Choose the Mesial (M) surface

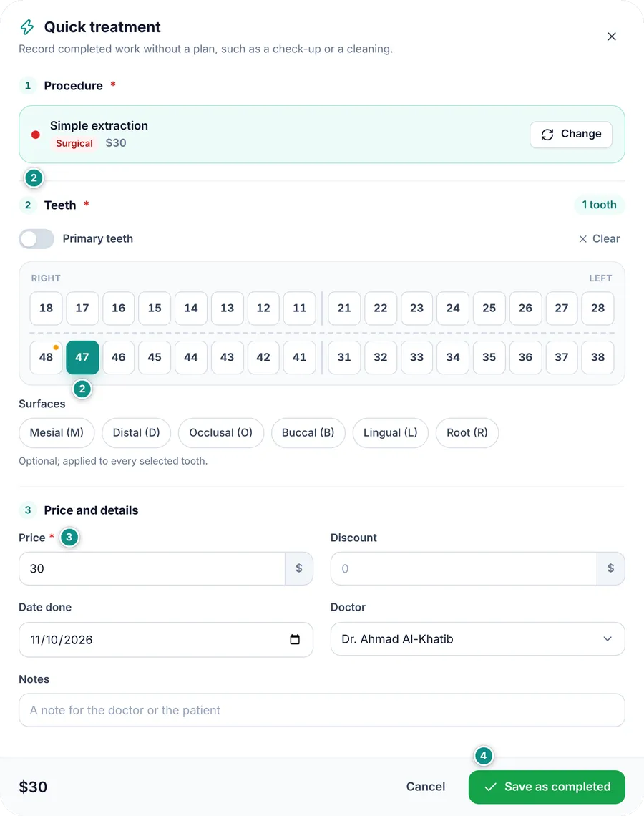[57, 433]
